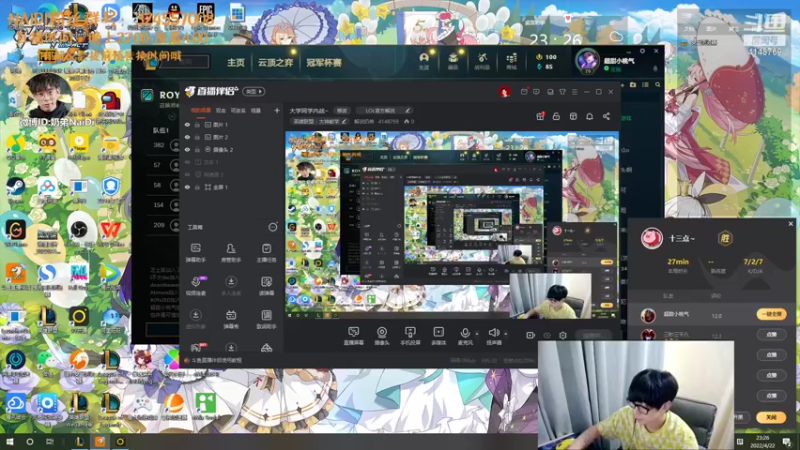Screen dimensions: 800x450
Task: Toggle visibility of 摄像头 2 source
Action: 187,150
